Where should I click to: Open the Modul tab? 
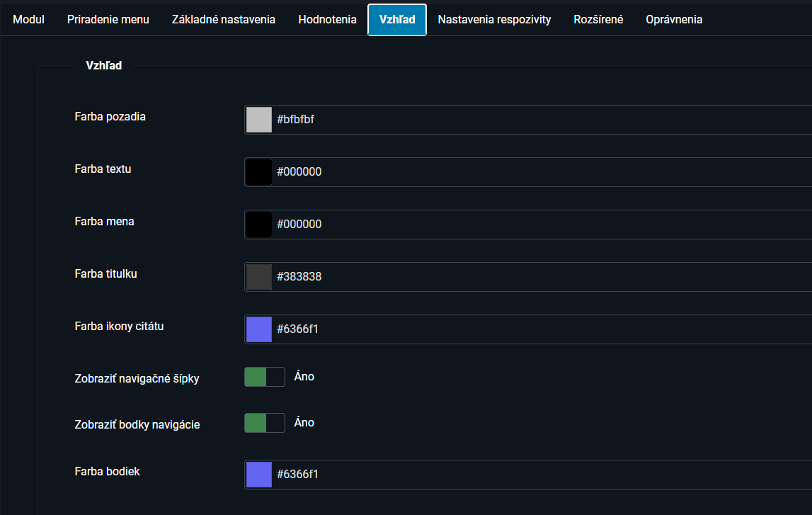(x=29, y=20)
